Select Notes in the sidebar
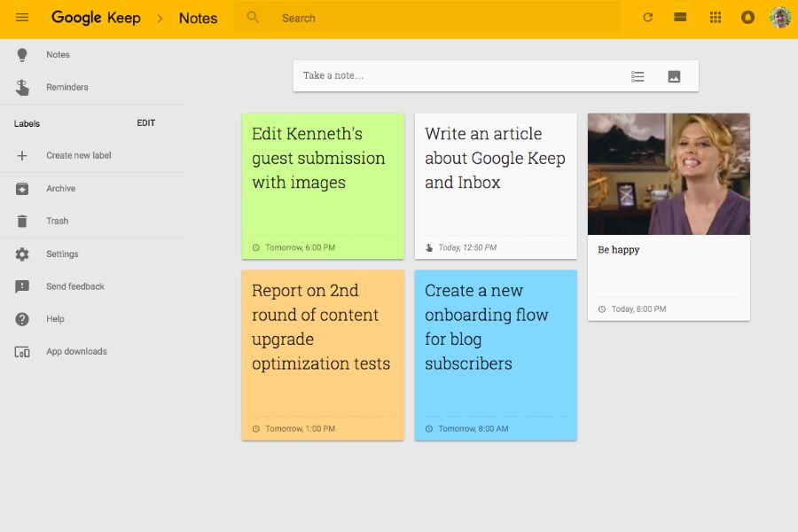The height and width of the screenshot is (532, 798). pos(58,54)
